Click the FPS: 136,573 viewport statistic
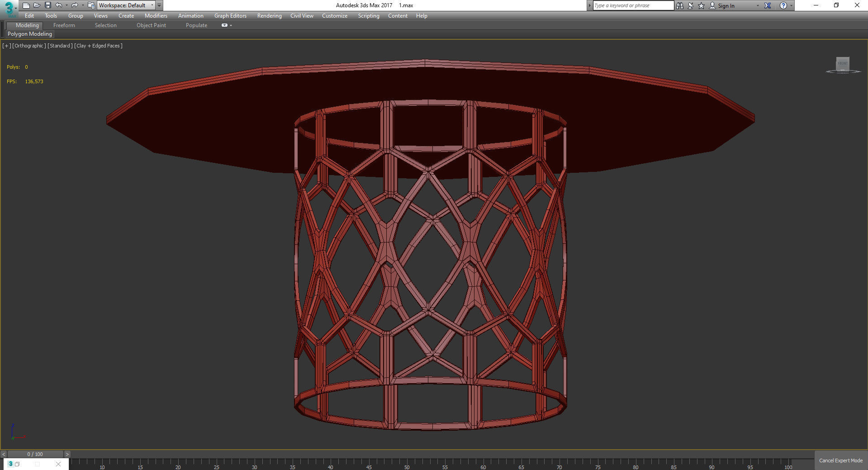This screenshot has height=470, width=868. pos(25,81)
